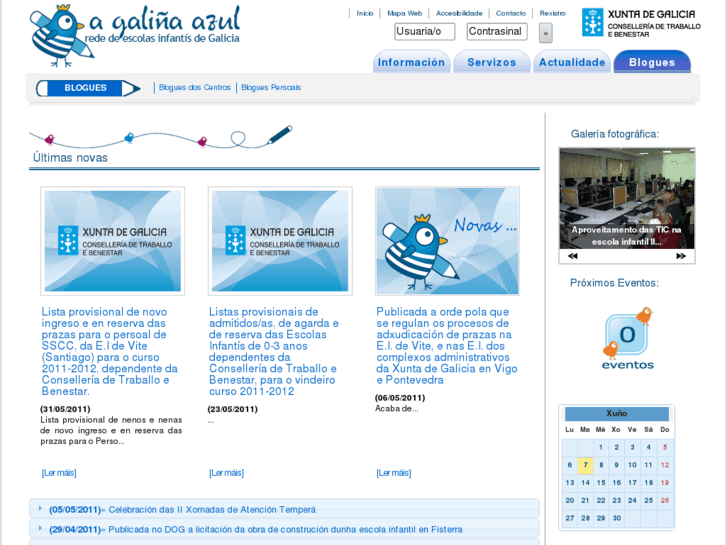
Task: Open second news Xunta de Galicia thumbnail
Action: [x=280, y=241]
